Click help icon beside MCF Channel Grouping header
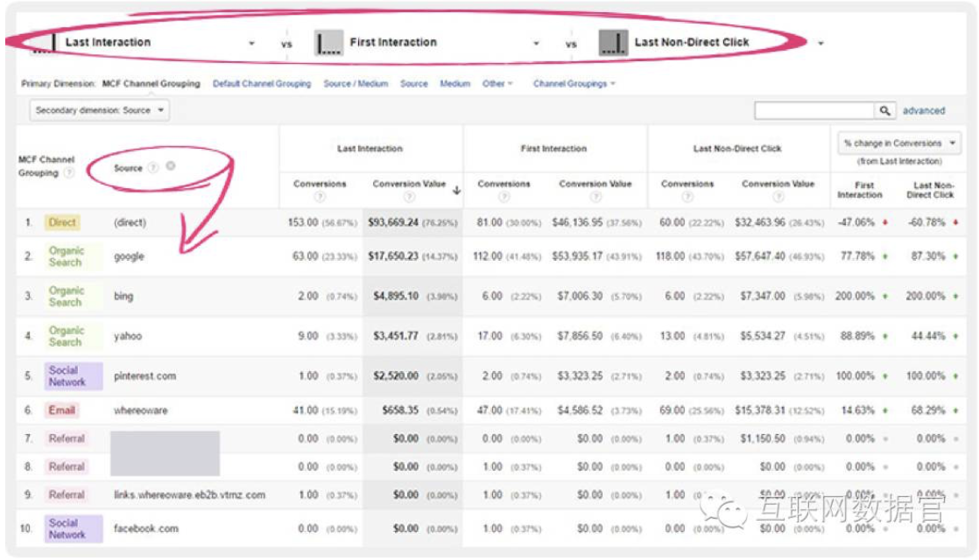Viewport: 979px width, 560px height. point(69,173)
